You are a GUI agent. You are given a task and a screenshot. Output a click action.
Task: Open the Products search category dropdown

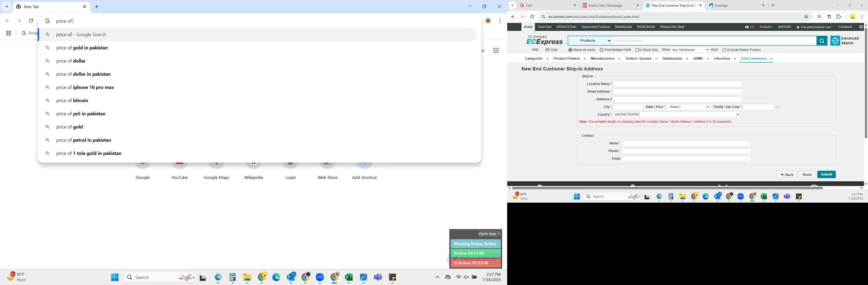pos(590,41)
